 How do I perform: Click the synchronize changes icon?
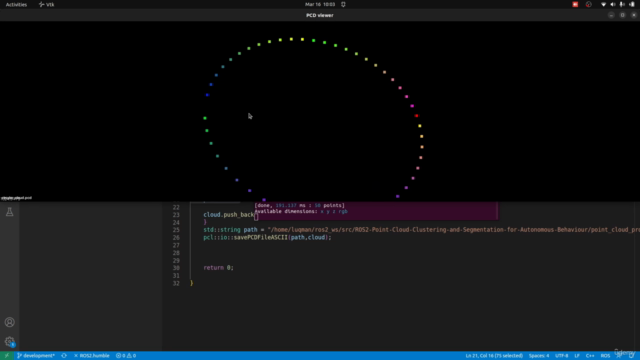pos(64,356)
